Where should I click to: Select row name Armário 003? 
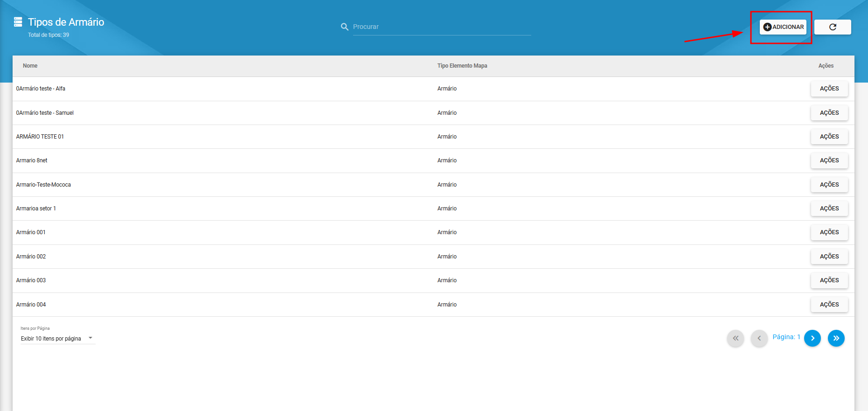point(31,280)
